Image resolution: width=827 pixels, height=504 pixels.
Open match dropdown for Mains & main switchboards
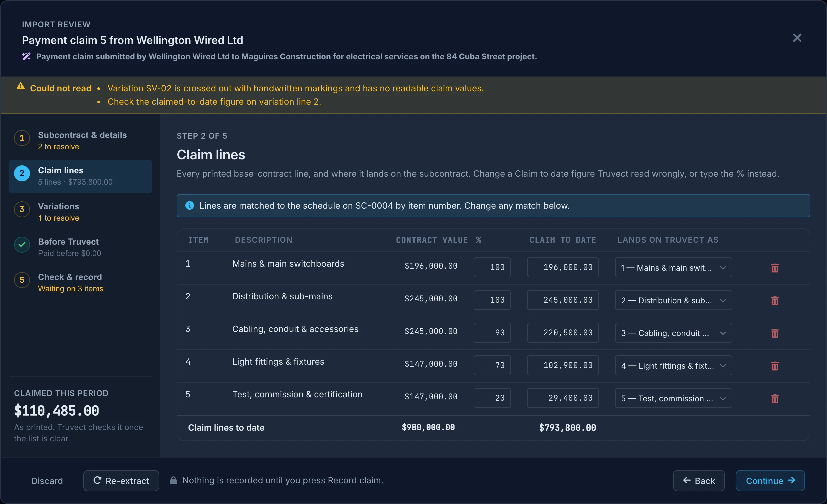click(673, 267)
